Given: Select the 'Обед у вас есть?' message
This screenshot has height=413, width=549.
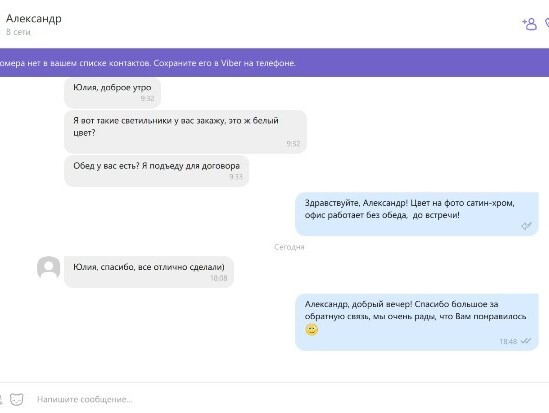Looking at the screenshot, I should point(157,171).
